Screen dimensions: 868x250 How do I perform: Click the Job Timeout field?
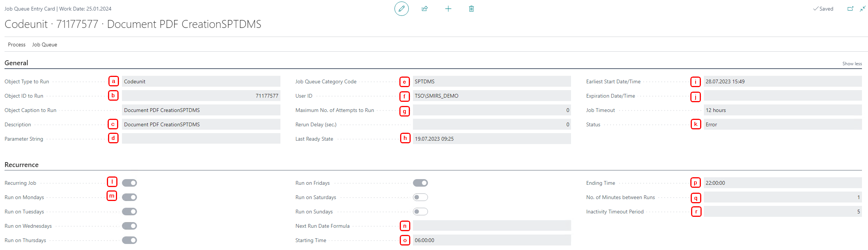783,110
